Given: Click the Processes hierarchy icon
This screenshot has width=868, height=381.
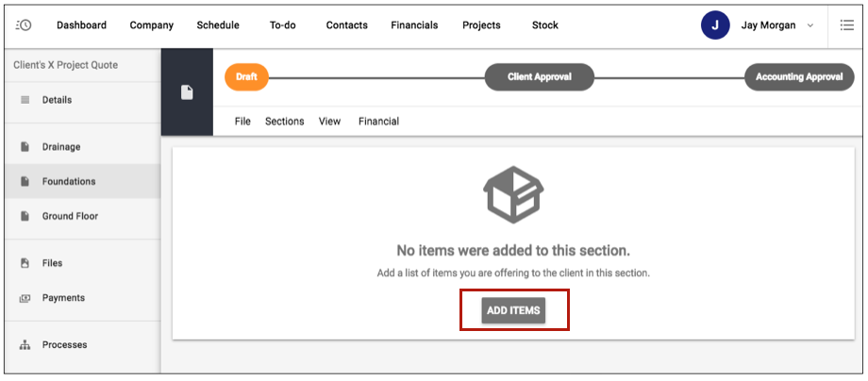Looking at the screenshot, I should [25, 345].
